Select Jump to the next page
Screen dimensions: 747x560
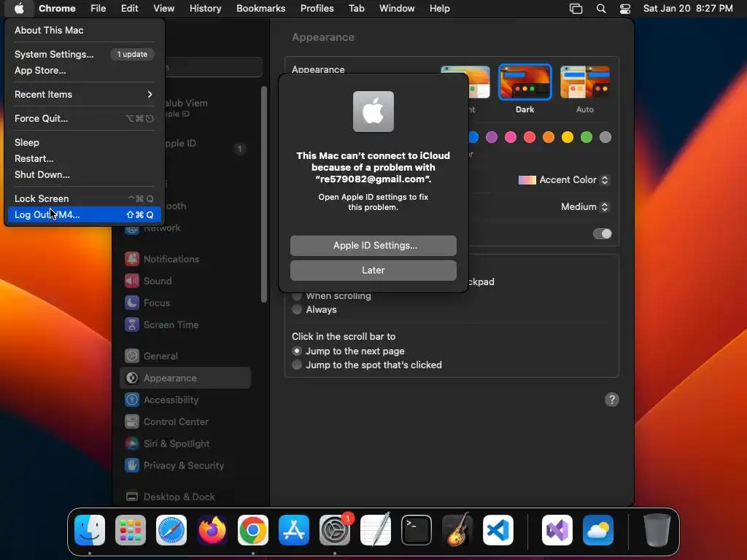[x=297, y=351]
